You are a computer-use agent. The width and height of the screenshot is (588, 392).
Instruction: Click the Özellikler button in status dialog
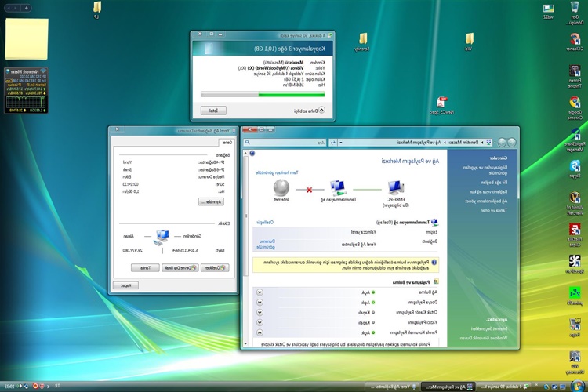[x=215, y=268]
